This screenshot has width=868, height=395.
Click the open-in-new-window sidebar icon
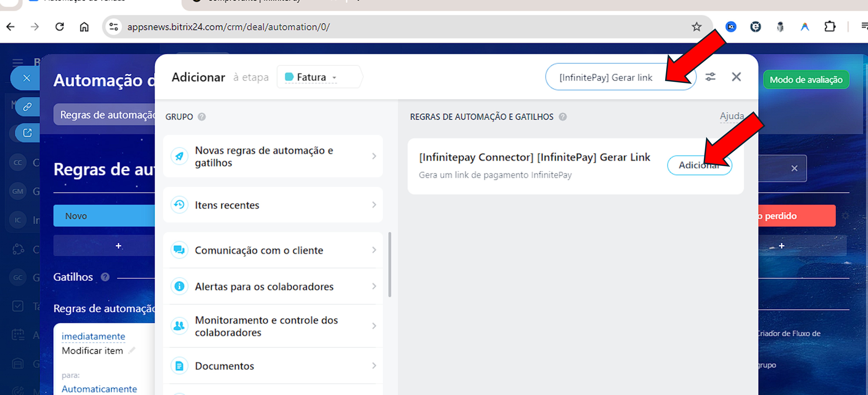click(27, 133)
